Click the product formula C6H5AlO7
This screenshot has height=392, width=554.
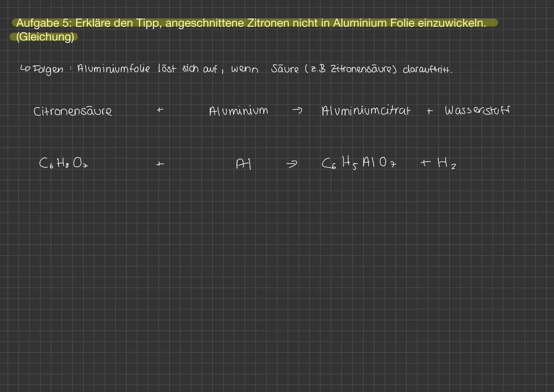point(359,163)
